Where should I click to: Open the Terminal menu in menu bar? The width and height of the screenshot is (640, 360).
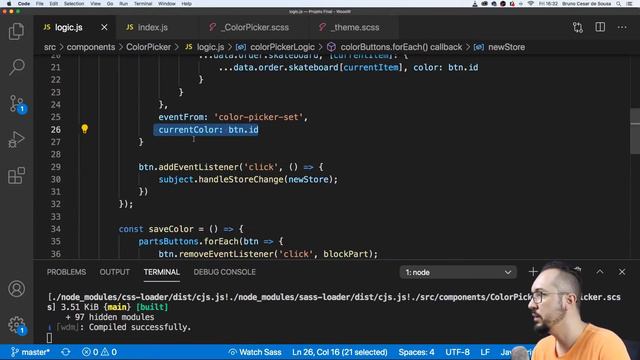tap(143, 4)
